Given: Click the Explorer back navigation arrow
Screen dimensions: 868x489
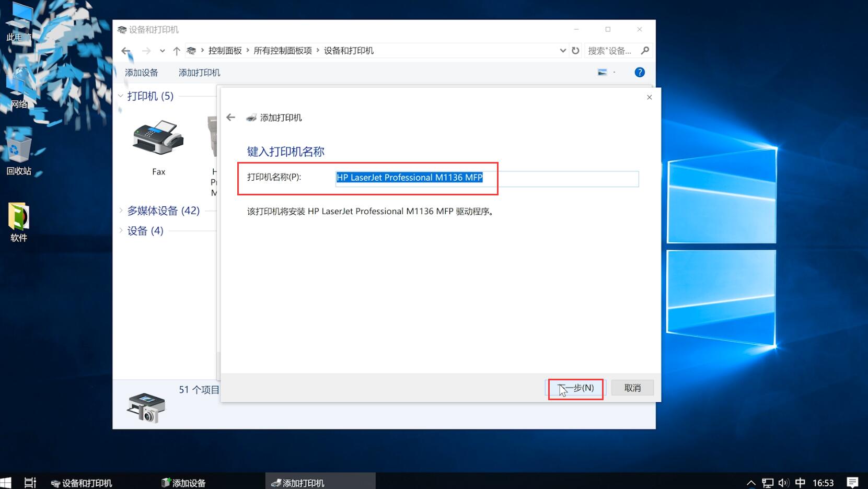Looking at the screenshot, I should pyautogui.click(x=126, y=51).
